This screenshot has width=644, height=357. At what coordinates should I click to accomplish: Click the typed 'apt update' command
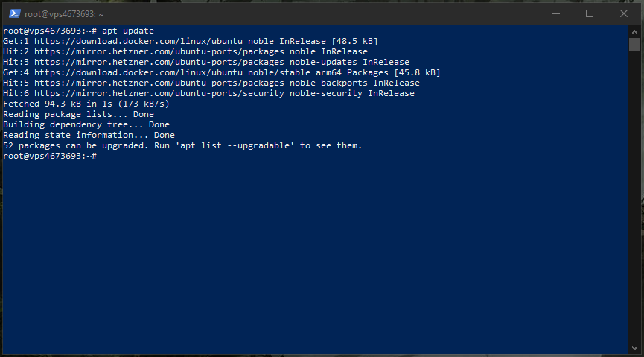pyautogui.click(x=127, y=31)
